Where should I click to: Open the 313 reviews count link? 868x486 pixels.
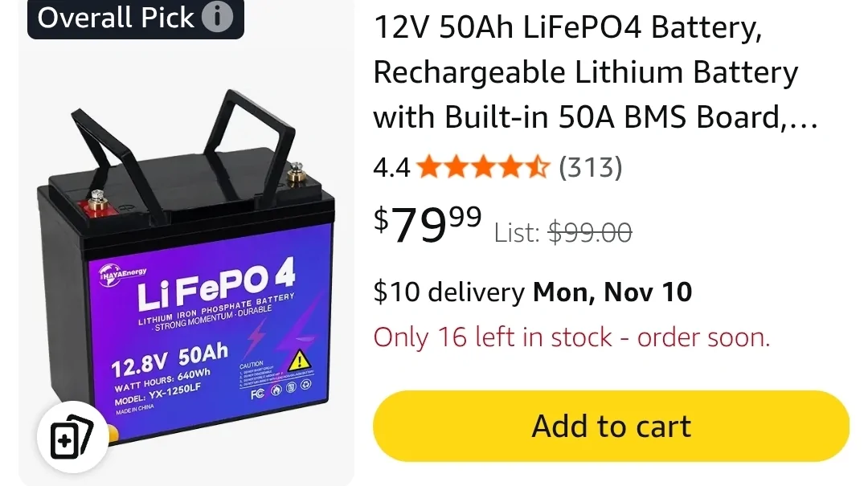(x=590, y=167)
